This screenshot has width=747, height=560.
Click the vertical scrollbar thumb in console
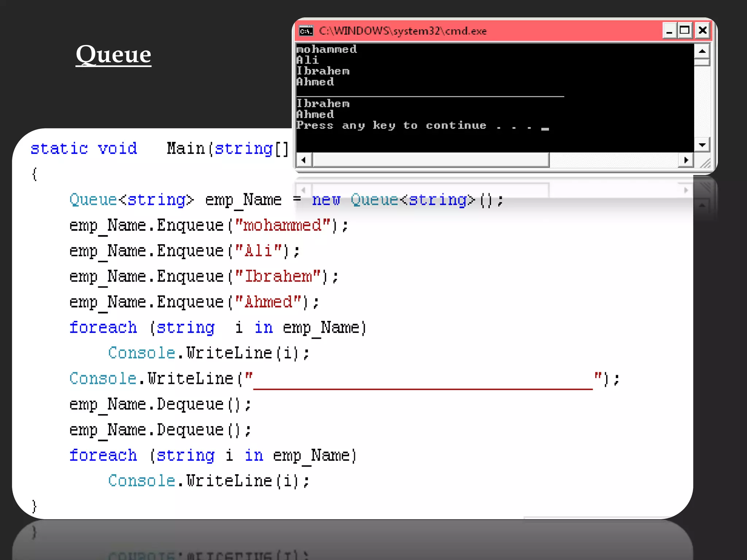(702, 62)
